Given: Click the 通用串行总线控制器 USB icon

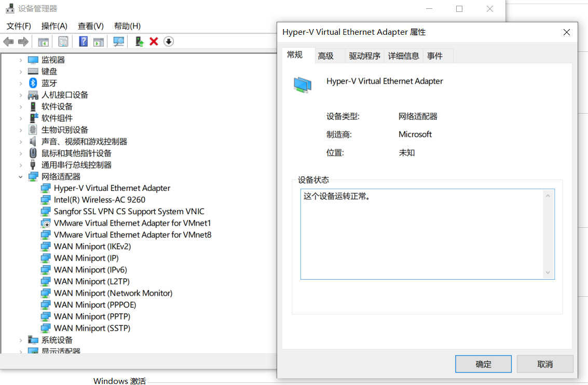Looking at the screenshot, I should pyautogui.click(x=33, y=164).
